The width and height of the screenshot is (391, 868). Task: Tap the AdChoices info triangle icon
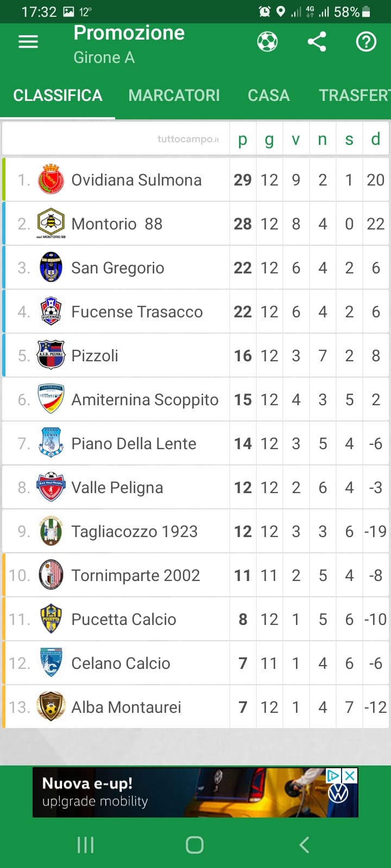[x=332, y=776]
